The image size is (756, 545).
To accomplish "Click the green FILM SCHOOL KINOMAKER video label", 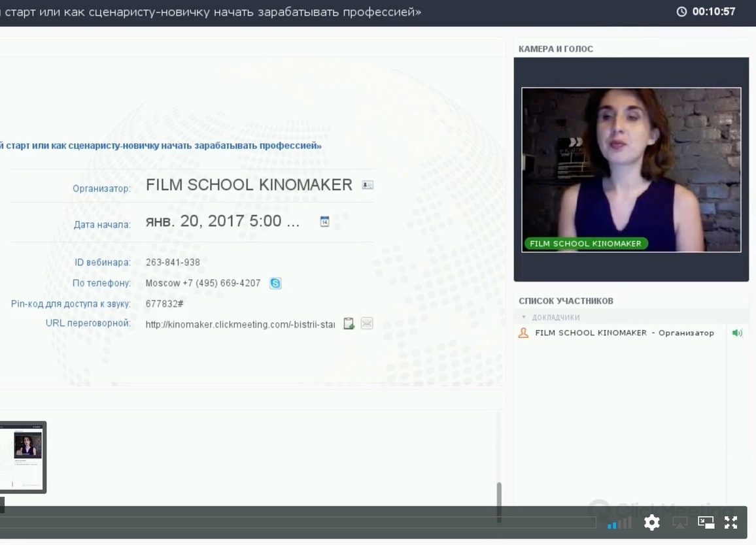I will coord(586,244).
